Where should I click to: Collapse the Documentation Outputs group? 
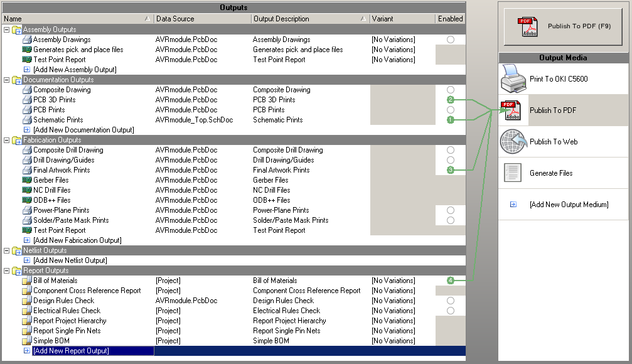point(6,80)
